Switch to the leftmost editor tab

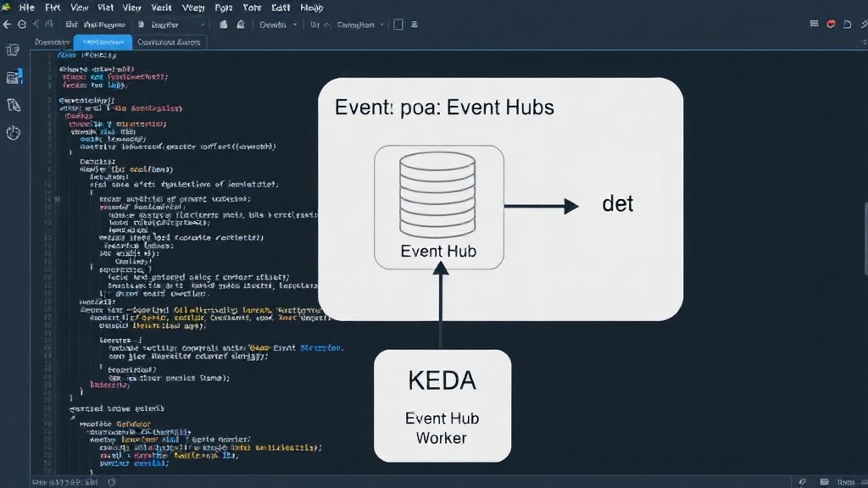pyautogui.click(x=52, y=42)
